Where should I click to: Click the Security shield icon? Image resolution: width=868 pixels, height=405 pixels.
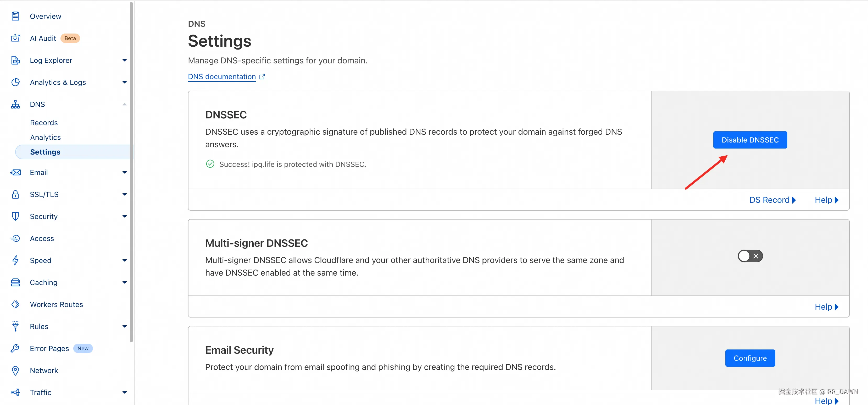pyautogui.click(x=15, y=216)
